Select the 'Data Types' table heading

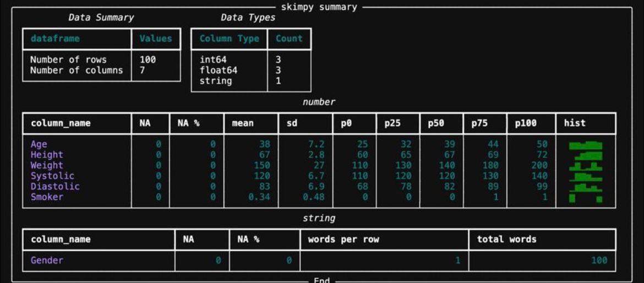coord(248,18)
